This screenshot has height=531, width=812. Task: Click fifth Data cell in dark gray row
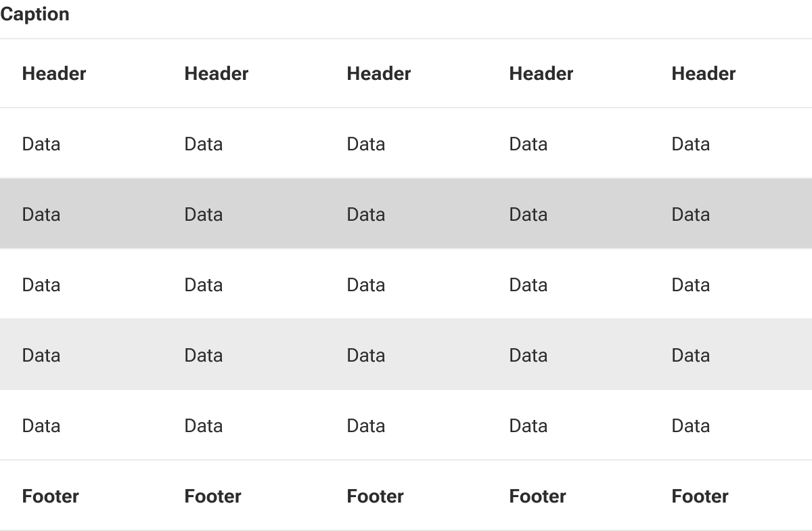pos(731,214)
